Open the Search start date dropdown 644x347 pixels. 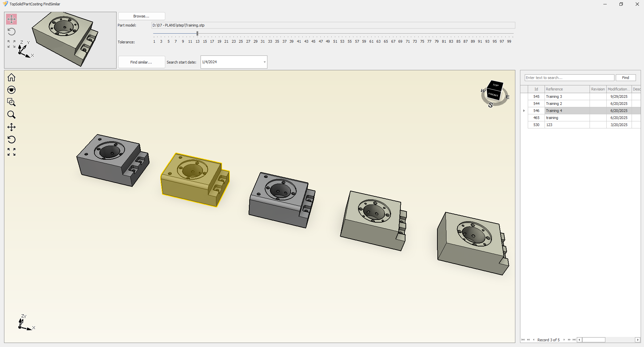264,62
